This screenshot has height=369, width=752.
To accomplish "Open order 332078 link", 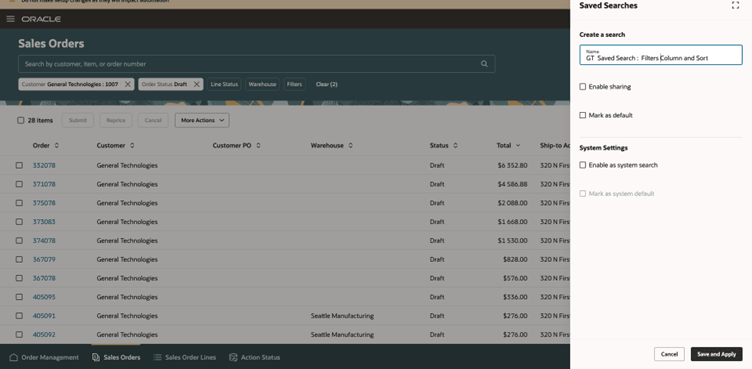I will pos(44,165).
